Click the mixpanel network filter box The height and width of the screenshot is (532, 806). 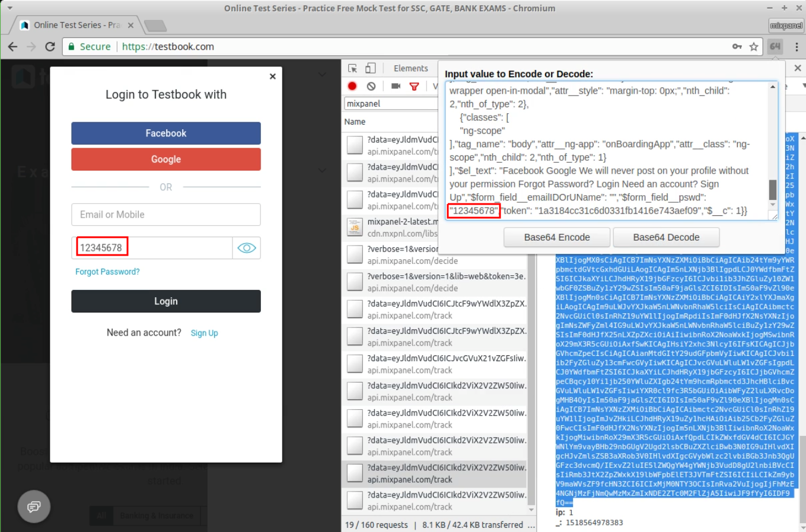[x=391, y=104]
